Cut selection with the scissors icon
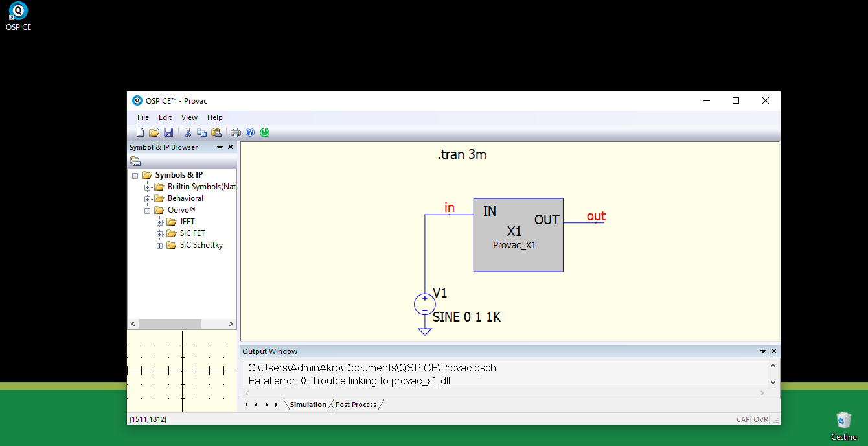 (x=188, y=133)
